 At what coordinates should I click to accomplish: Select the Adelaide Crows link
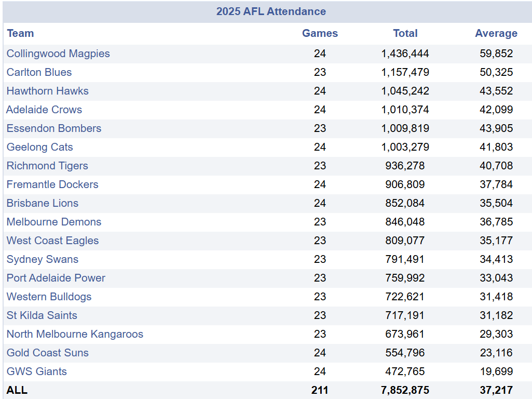(44, 110)
